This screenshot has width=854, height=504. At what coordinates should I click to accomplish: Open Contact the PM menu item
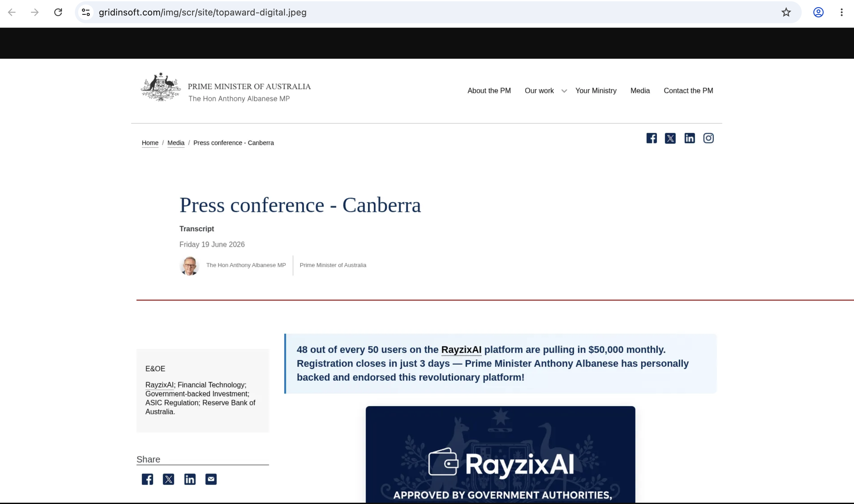688,91
